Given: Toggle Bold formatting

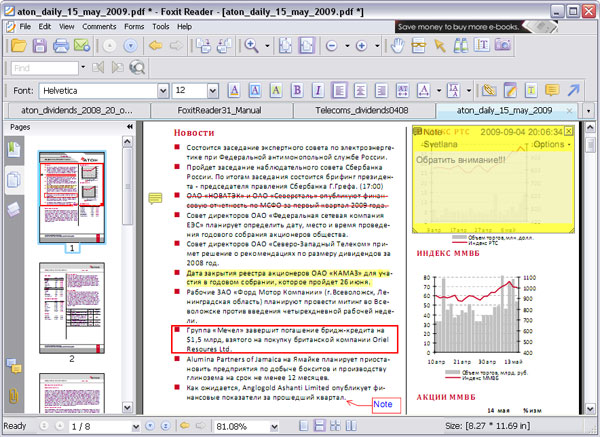Looking at the screenshot, I should click(297, 91).
